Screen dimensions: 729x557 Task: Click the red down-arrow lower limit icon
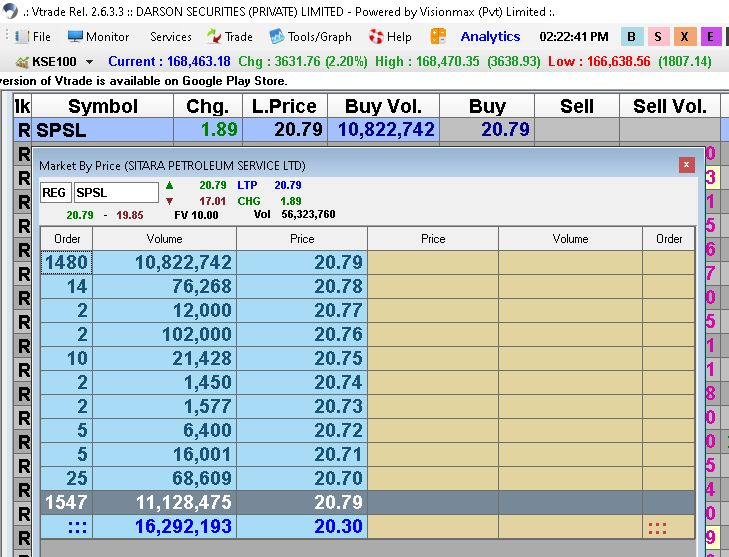[169, 201]
